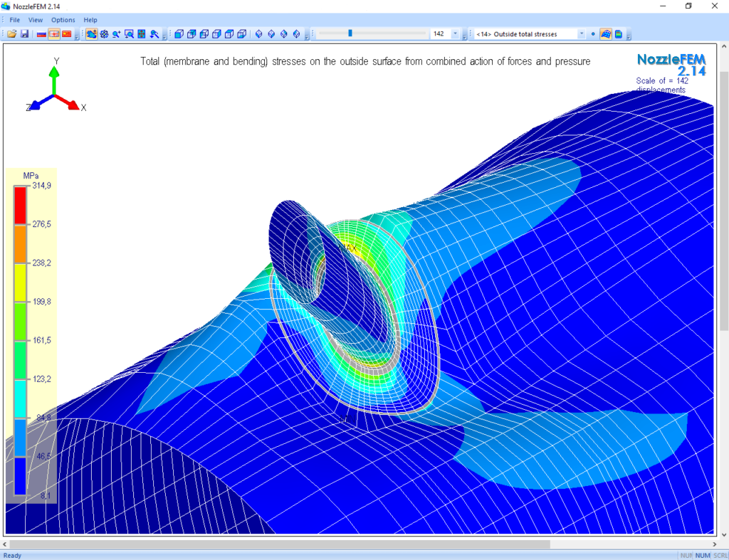Switch language with the Russian flag
Viewport: 729px width, 560px height.
coord(41,34)
